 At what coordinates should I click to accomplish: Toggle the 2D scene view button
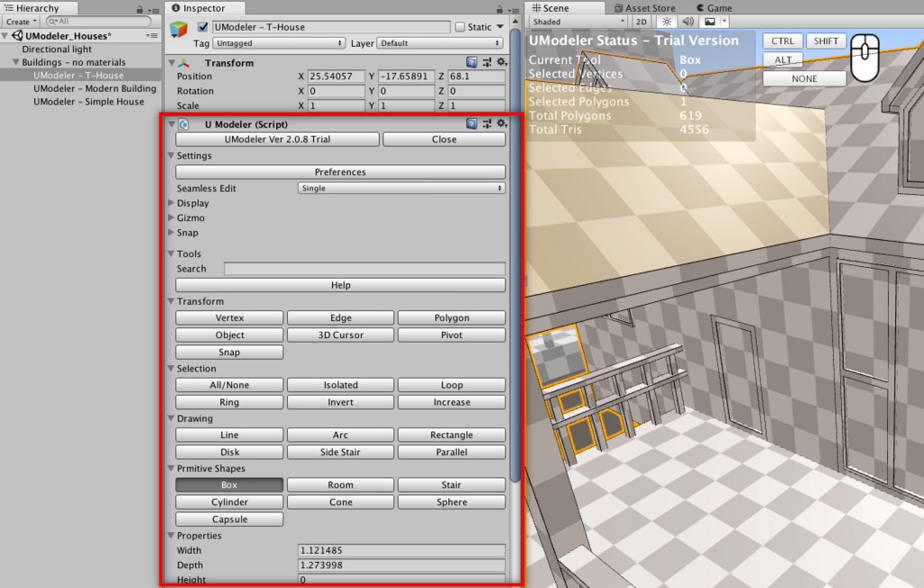coord(642,22)
